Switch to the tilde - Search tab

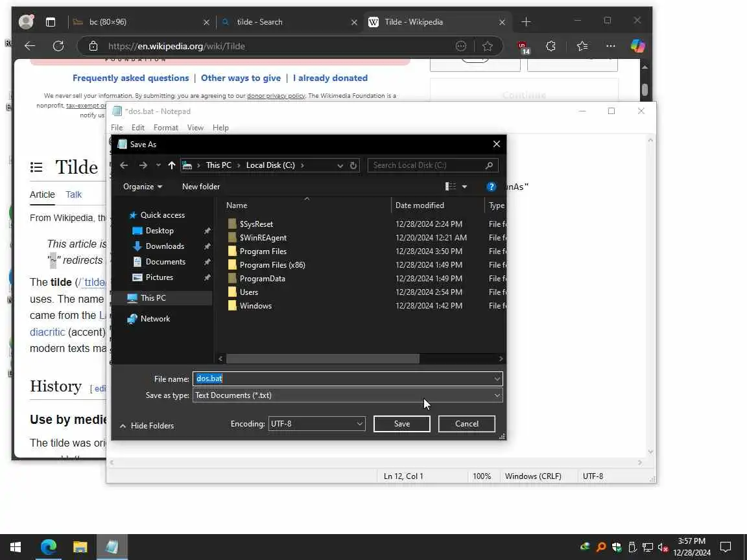pos(289,22)
